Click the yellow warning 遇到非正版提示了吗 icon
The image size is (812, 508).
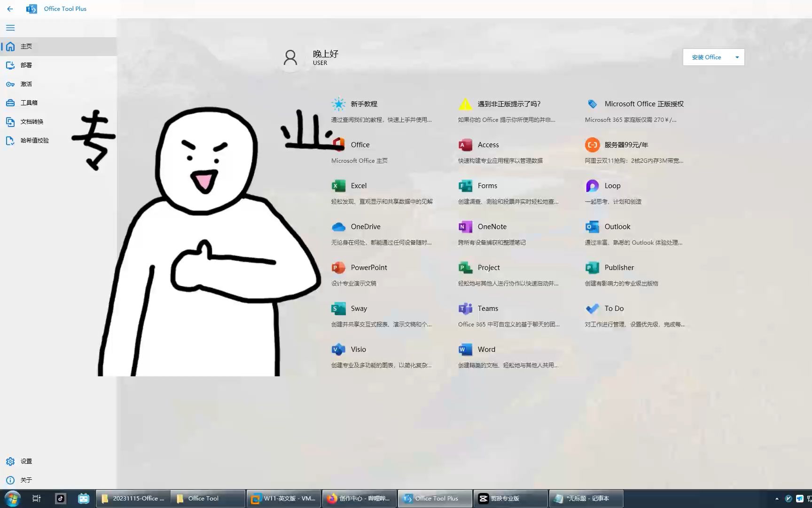[465, 104]
